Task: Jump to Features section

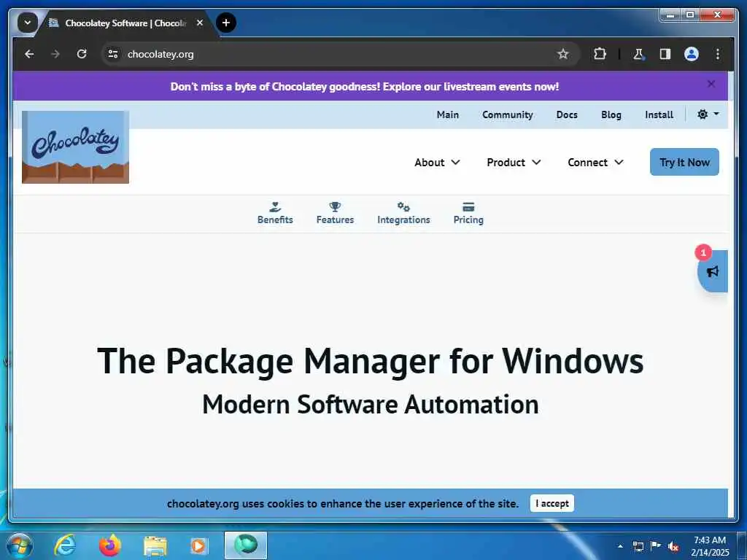Action: click(x=335, y=213)
